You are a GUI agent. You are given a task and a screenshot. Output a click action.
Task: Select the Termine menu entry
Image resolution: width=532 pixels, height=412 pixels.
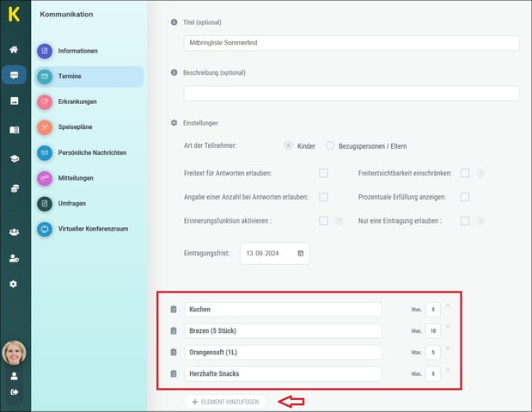pos(89,77)
